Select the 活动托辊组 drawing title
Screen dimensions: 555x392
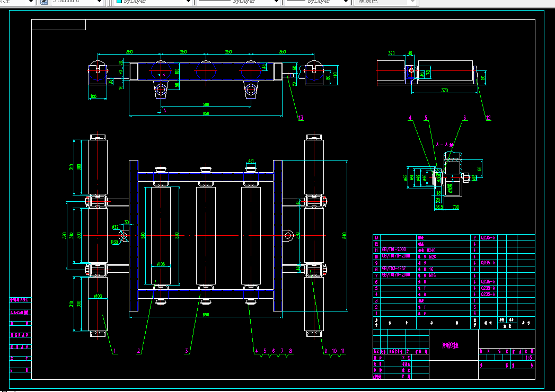[x=450, y=345]
